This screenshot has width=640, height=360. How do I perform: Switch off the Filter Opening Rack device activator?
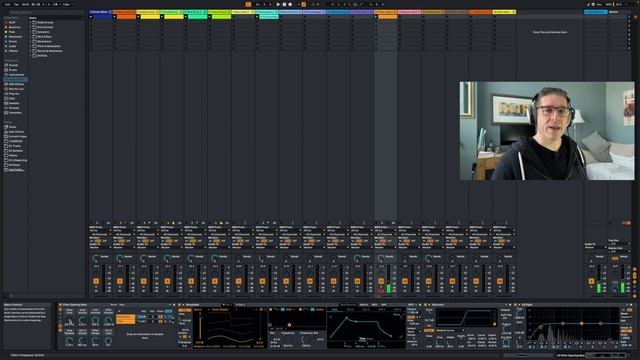(x=60, y=305)
